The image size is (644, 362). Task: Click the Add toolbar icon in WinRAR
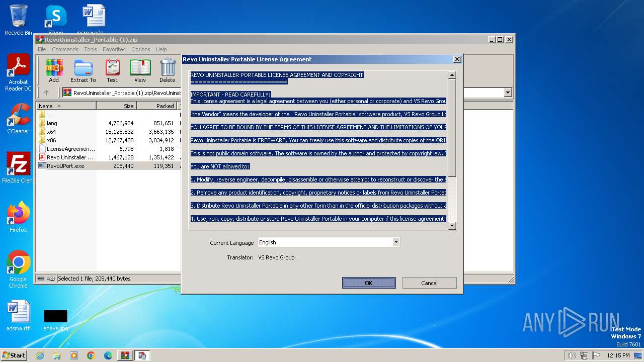pyautogui.click(x=54, y=71)
